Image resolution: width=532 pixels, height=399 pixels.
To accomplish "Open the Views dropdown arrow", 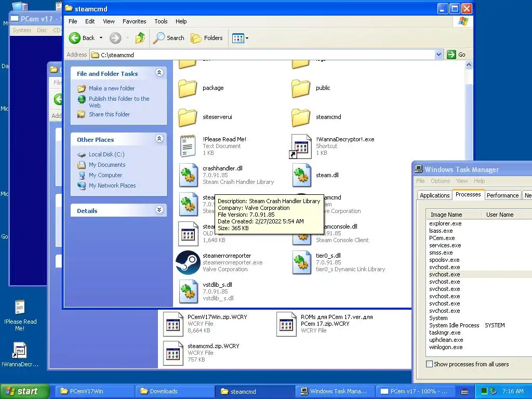I will click(x=247, y=38).
